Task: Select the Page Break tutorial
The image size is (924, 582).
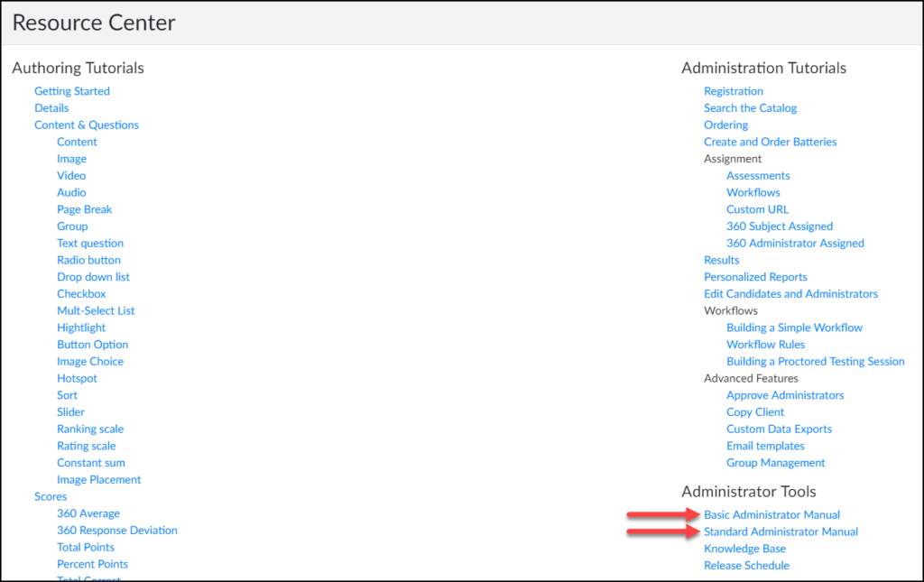Action: (84, 209)
